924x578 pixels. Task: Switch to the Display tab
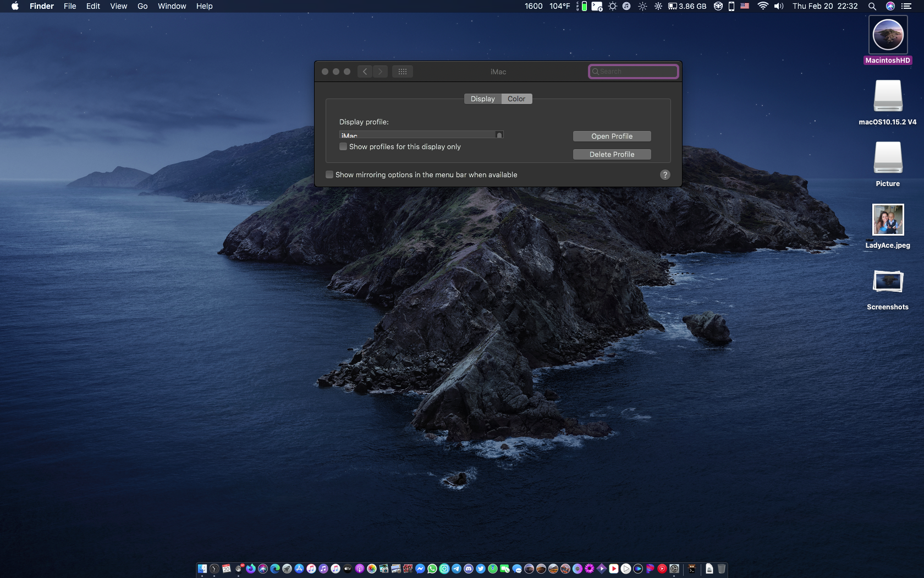(x=482, y=99)
